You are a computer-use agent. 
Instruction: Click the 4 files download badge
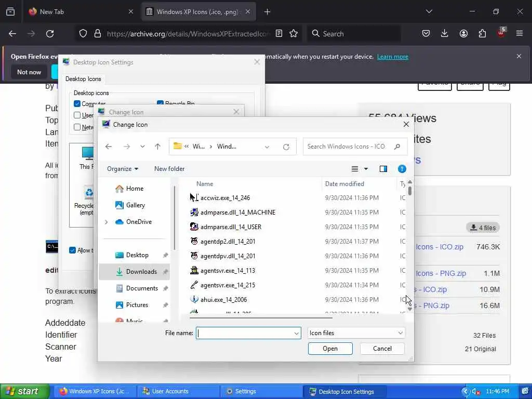click(x=483, y=228)
